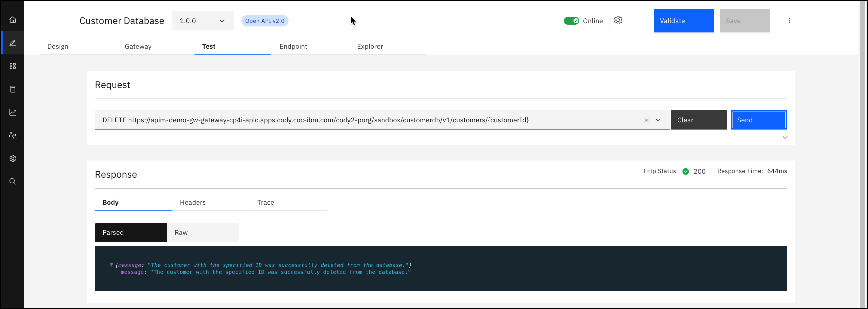Switch to the Gateway tab
Viewport: 868px width, 309px height.
pos(138,47)
